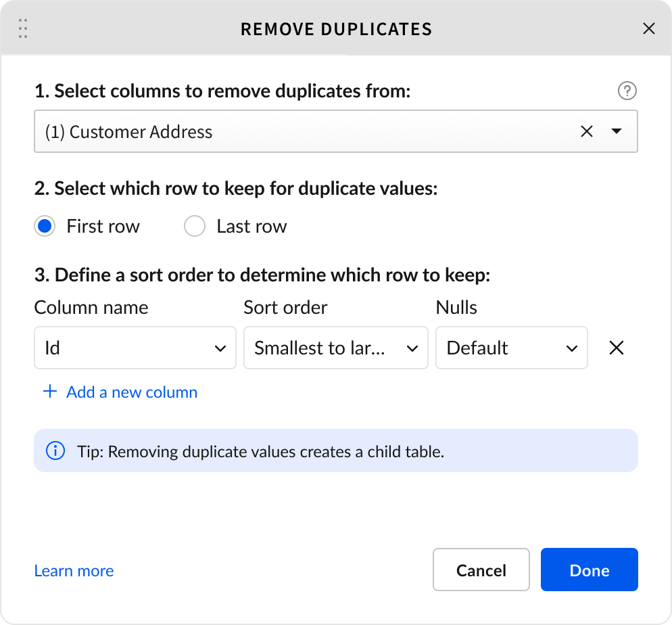Click the info icon in the tip banner

click(54, 450)
